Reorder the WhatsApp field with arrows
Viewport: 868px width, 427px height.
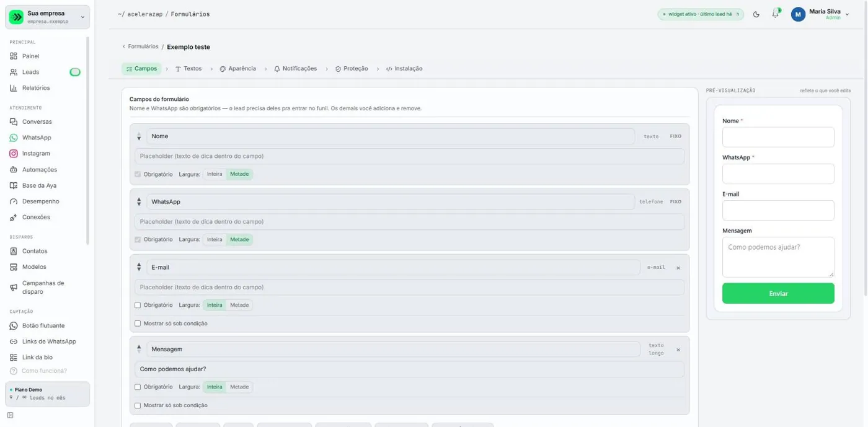[x=139, y=202]
